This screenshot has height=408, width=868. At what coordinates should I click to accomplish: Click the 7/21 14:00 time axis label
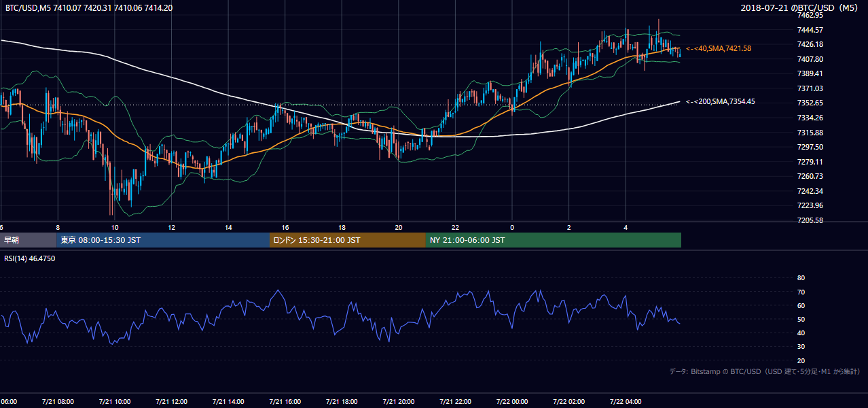pos(228,402)
